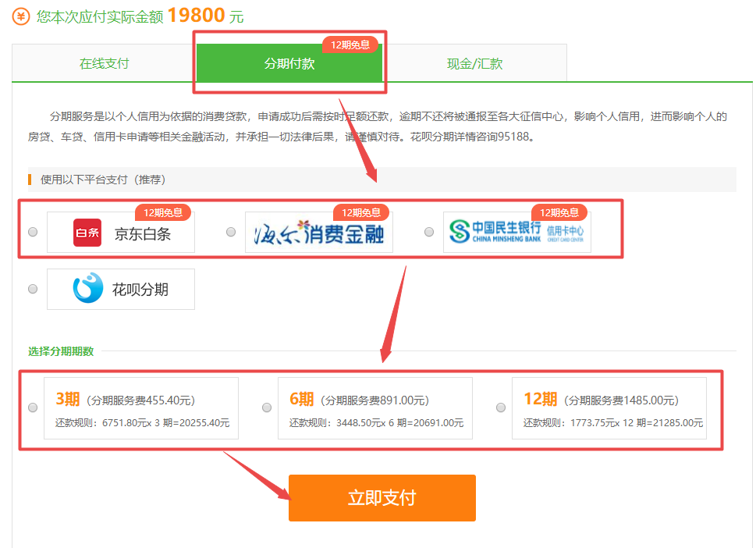Click the 12期免息 badge on 分期付款 tab

tap(350, 45)
